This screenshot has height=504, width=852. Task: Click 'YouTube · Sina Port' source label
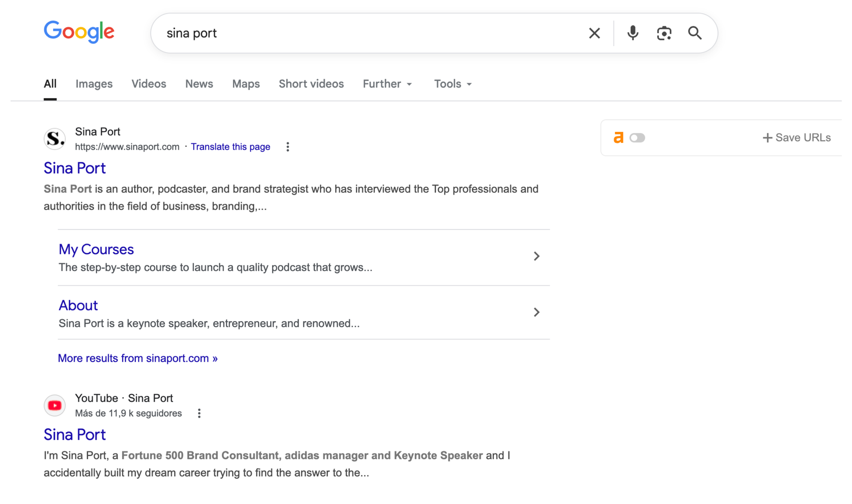tap(124, 398)
